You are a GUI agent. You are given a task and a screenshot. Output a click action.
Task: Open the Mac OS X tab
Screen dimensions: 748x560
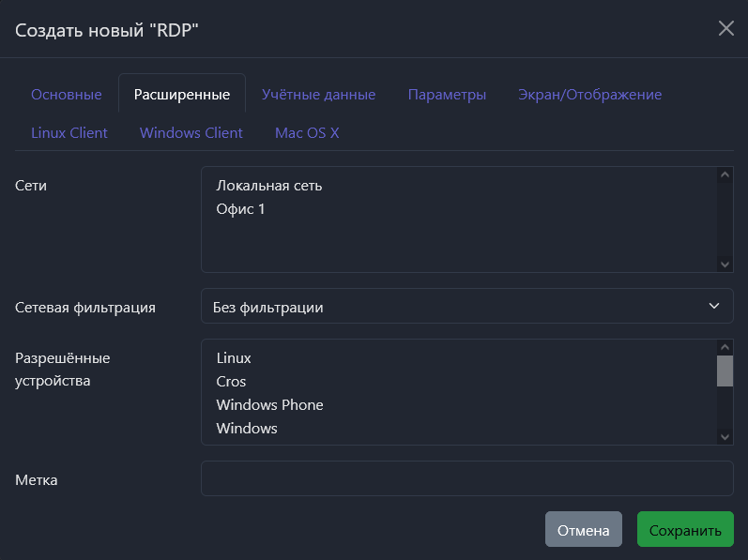click(307, 133)
